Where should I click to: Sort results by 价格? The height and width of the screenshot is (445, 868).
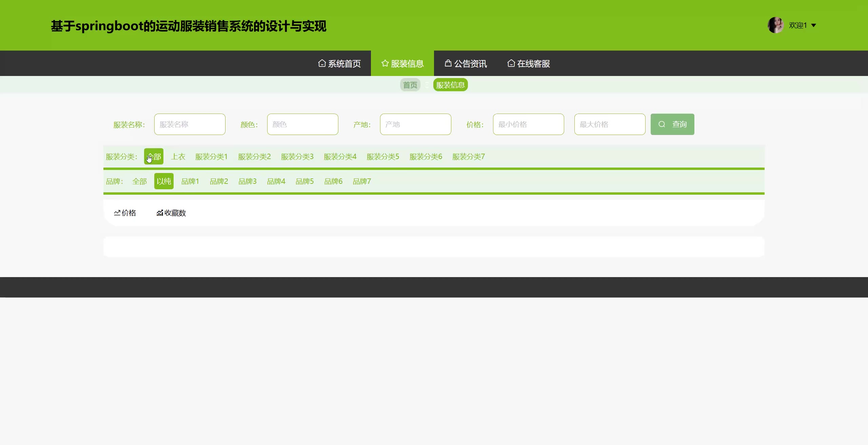point(129,213)
